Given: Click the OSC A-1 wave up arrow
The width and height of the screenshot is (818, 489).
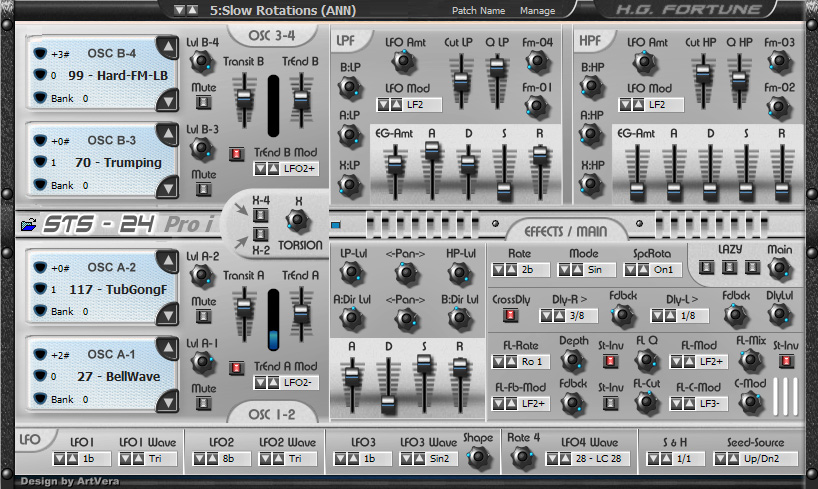Looking at the screenshot, I should [167, 348].
